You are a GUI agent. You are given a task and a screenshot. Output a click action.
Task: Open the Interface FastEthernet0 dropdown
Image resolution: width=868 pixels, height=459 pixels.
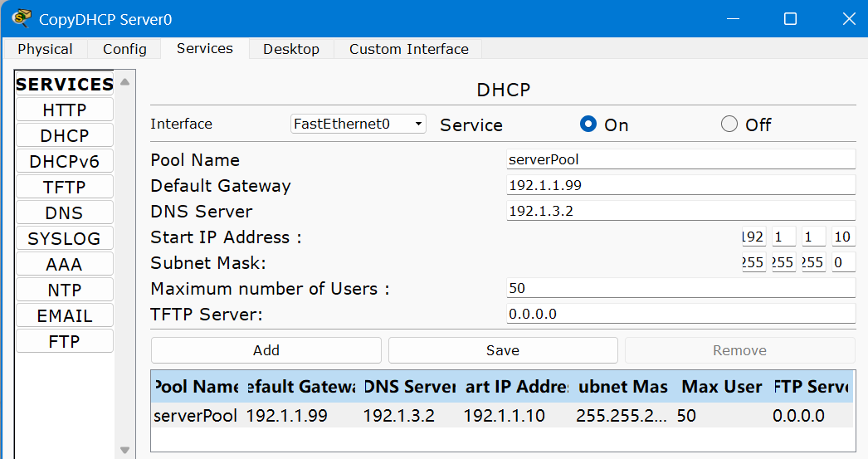[x=358, y=125]
